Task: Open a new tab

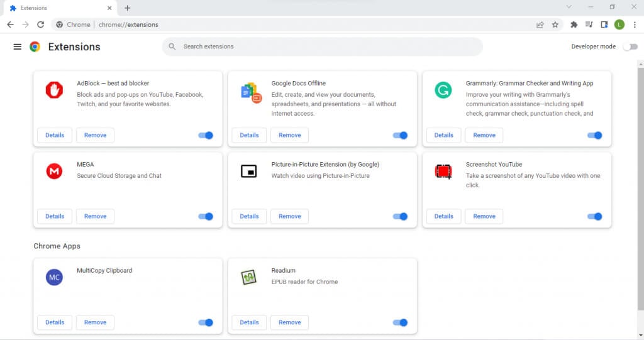Action: [128, 8]
